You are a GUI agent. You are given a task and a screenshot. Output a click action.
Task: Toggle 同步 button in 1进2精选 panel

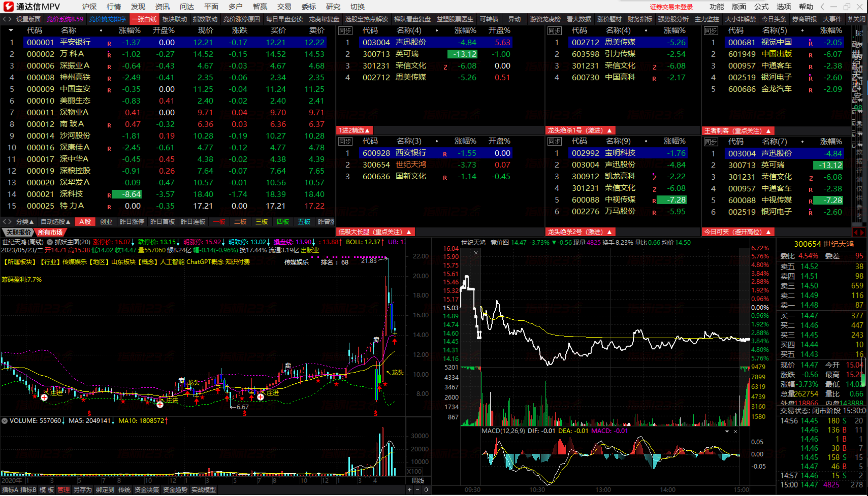point(345,31)
